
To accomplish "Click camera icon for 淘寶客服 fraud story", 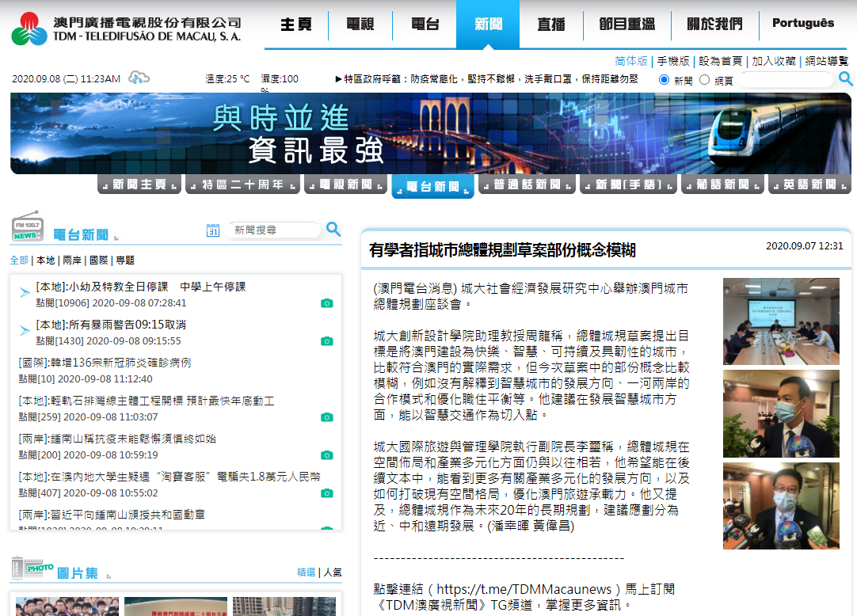I will pos(327,493).
